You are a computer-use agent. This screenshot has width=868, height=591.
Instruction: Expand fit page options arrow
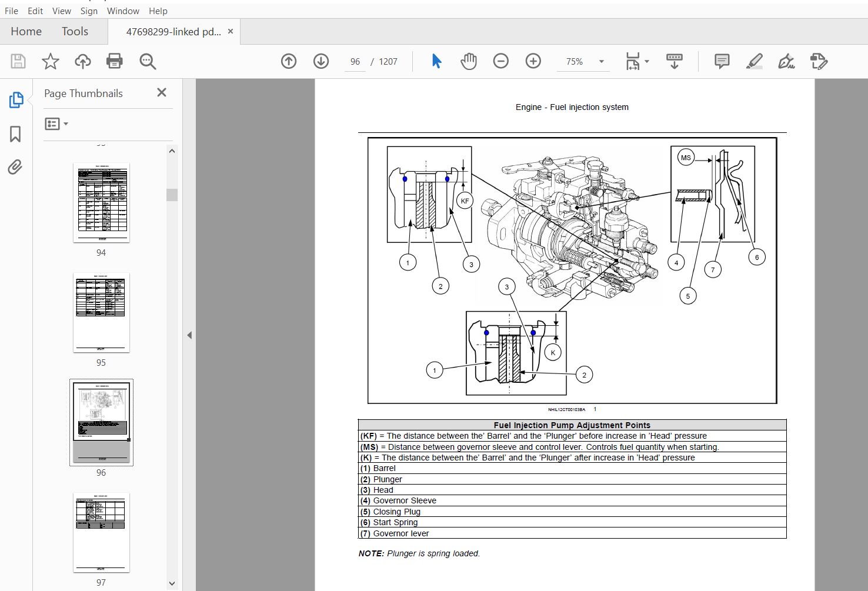(x=647, y=61)
